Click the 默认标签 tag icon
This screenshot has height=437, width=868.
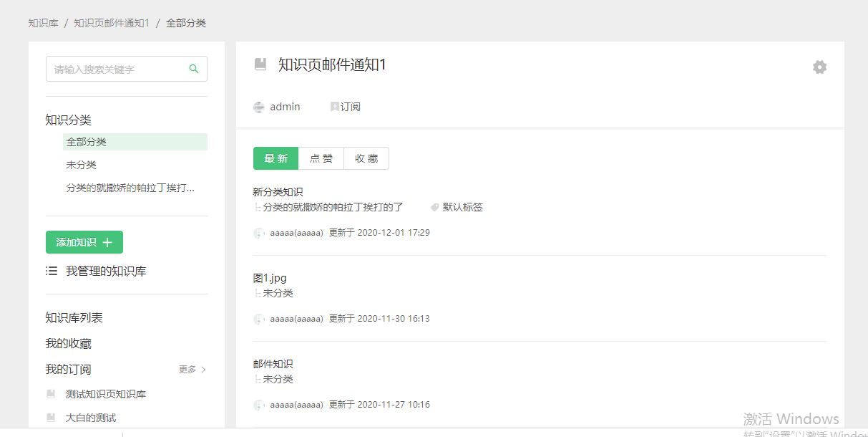tap(434, 207)
